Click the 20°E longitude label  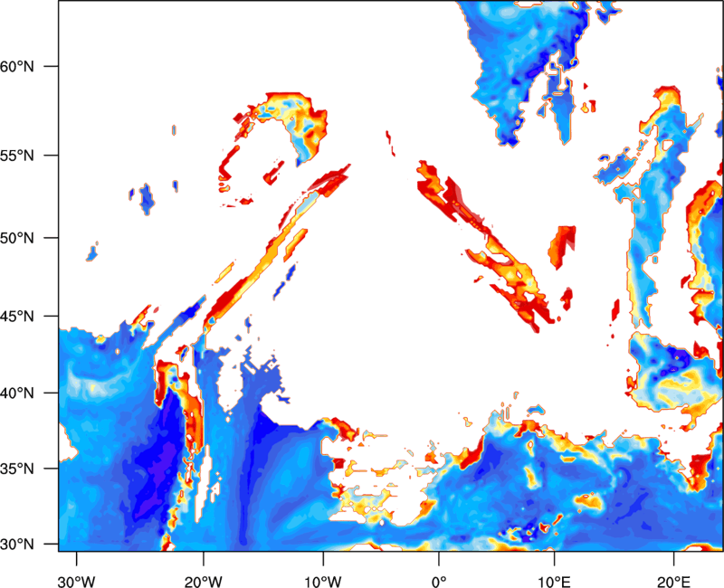coord(673,581)
